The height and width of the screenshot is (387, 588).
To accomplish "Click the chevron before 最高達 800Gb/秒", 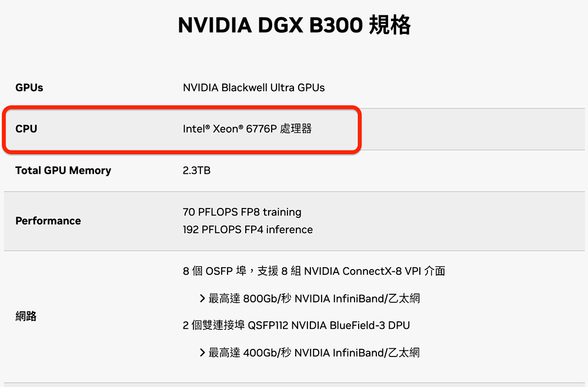I will point(202,298).
